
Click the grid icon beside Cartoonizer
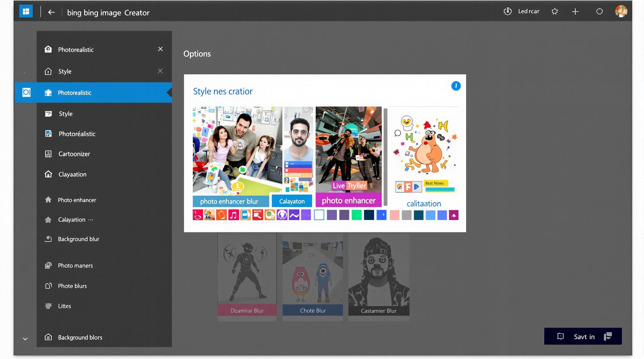[x=48, y=154]
